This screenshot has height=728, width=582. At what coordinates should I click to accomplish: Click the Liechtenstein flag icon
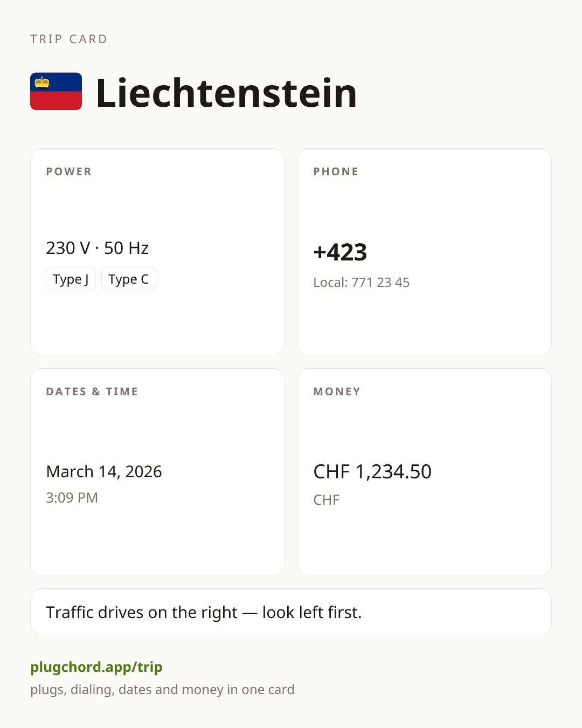tap(56, 91)
